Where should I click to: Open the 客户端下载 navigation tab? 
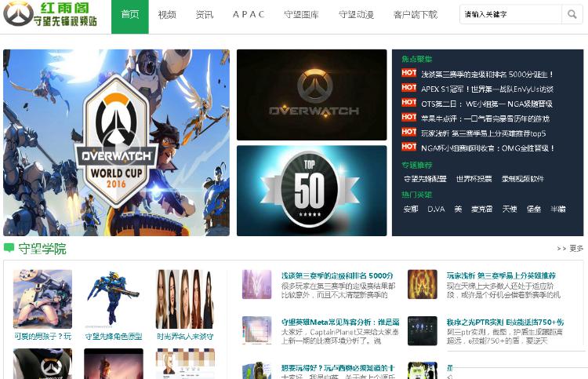point(415,15)
